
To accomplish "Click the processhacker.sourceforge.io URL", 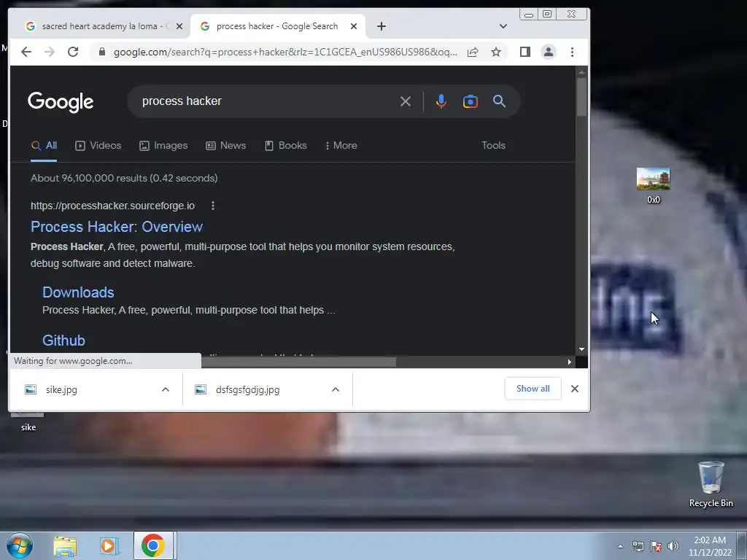I will 112,206.
